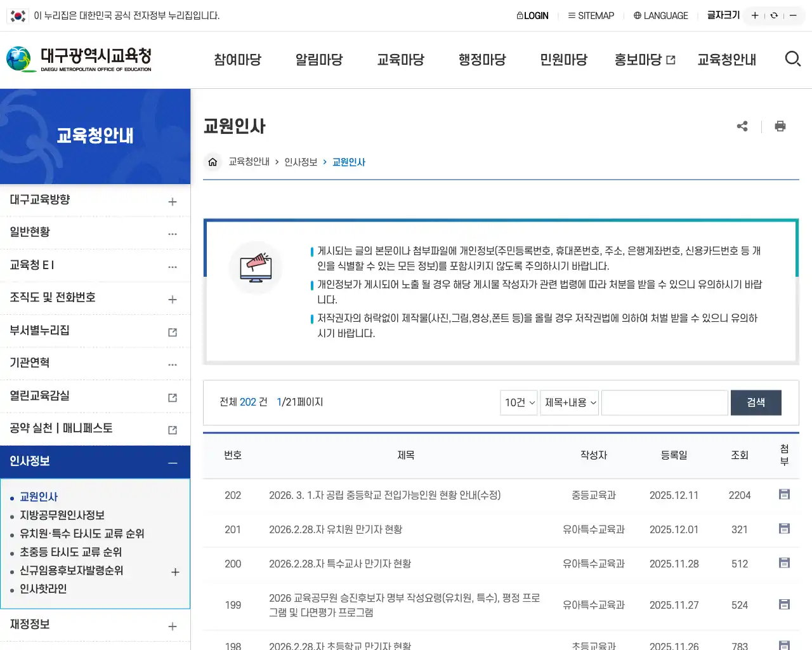Switch to the 행정마당 menu
This screenshot has height=650, width=812.
pos(482,60)
